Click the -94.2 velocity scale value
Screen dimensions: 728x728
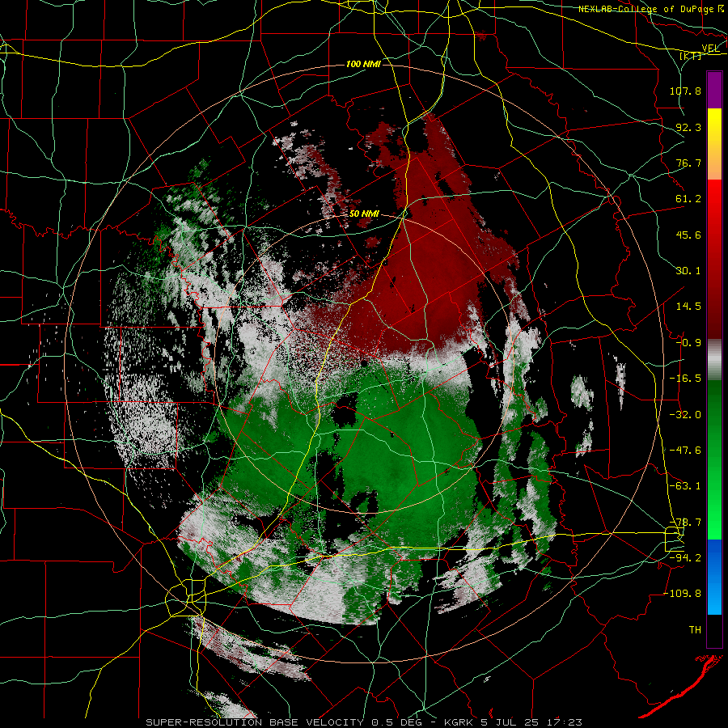(x=685, y=558)
